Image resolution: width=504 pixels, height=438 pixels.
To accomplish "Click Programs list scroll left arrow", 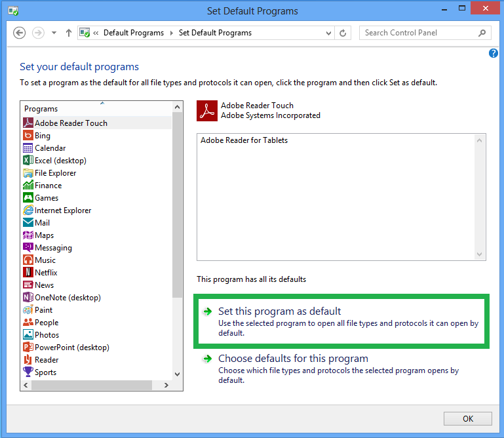I will [26, 386].
